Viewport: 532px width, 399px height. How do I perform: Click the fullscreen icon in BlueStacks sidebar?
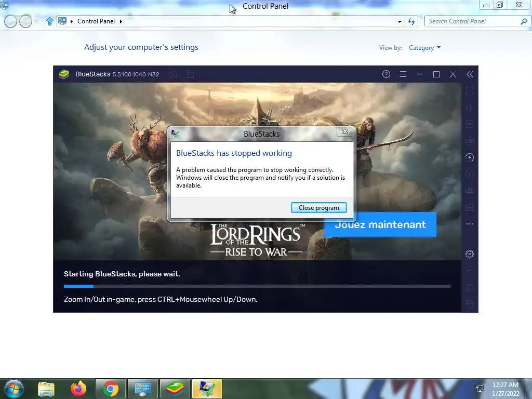coord(470,91)
